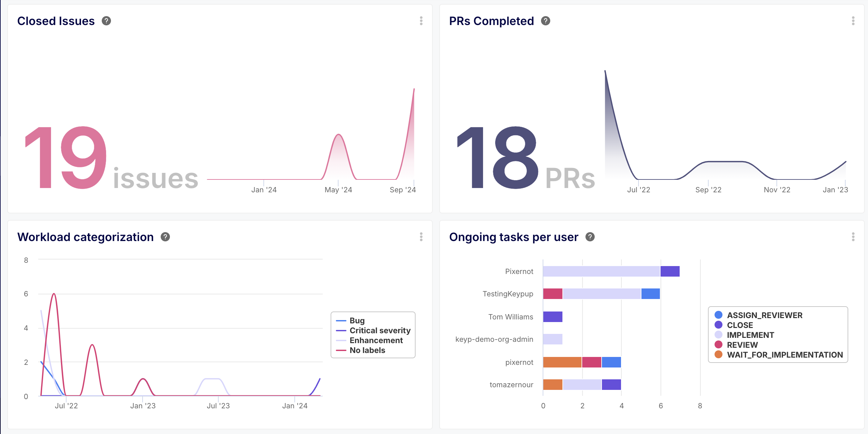The image size is (868, 434).
Task: Click ASSIGN_REVIEWER blue legend dot
Action: click(719, 315)
